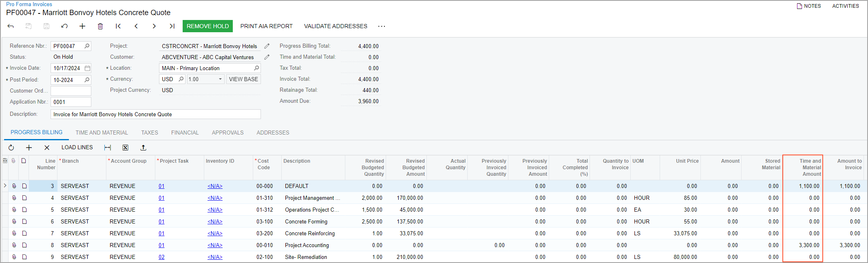Click Validate Addresses

tap(336, 26)
